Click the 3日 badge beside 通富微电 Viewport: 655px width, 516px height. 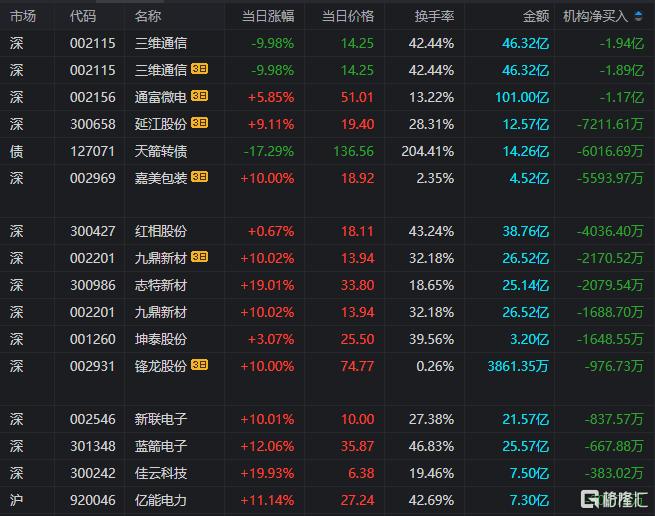coord(200,96)
